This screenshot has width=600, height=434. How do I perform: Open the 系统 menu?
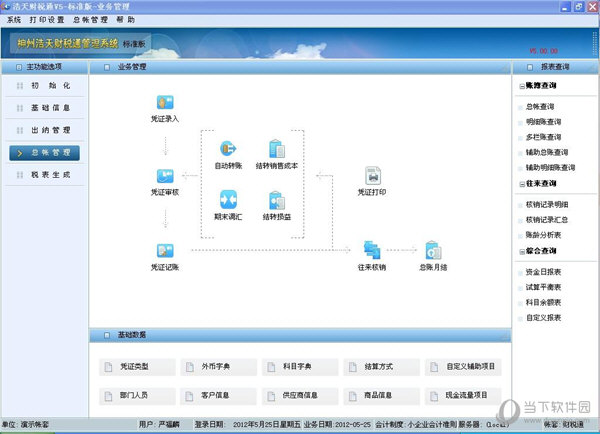pos(14,20)
